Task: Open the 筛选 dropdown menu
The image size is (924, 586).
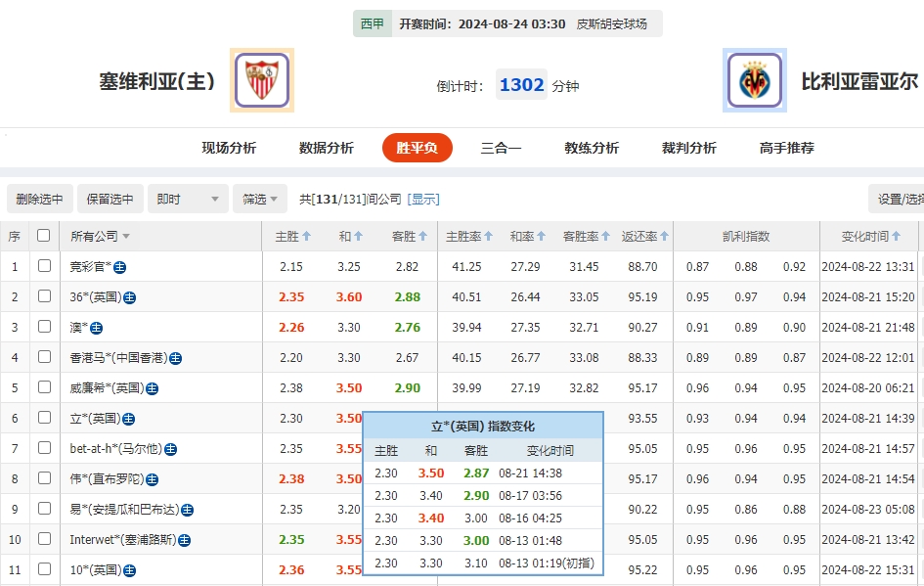Action: tap(260, 199)
